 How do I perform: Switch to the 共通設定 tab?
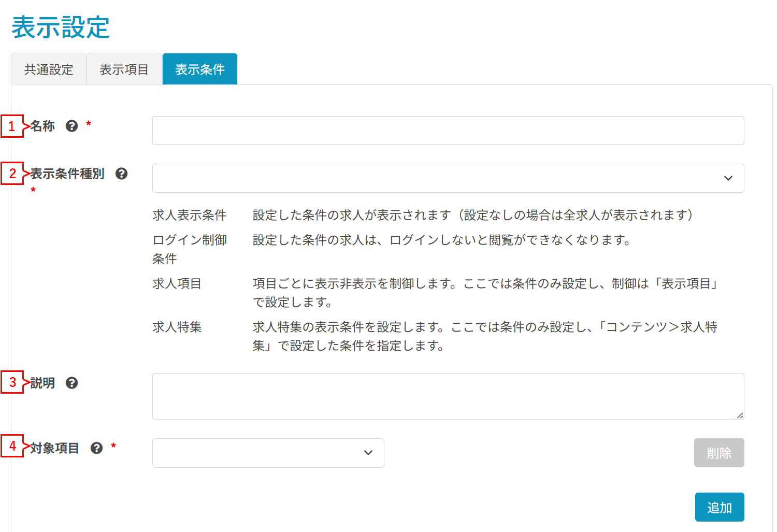tap(49, 69)
